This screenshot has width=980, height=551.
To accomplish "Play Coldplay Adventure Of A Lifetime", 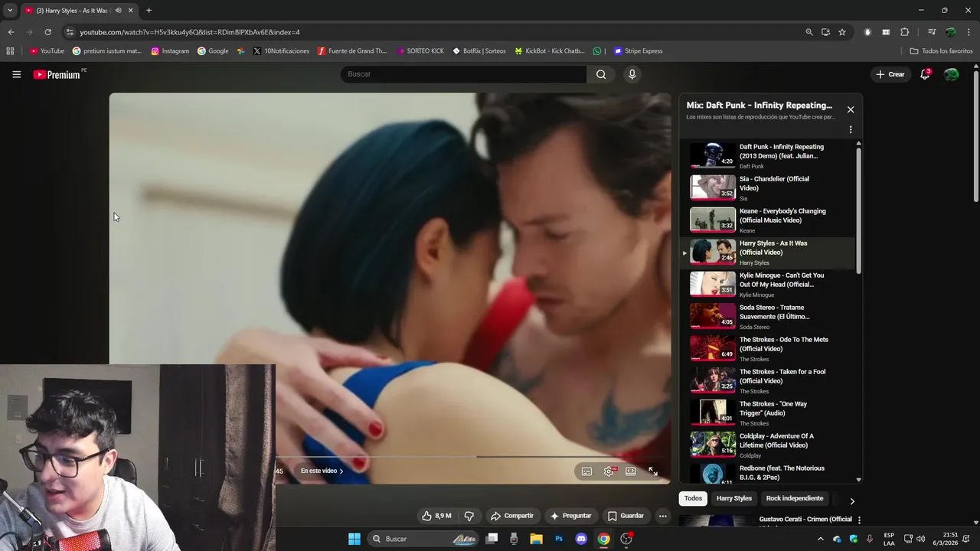I will pos(766,445).
